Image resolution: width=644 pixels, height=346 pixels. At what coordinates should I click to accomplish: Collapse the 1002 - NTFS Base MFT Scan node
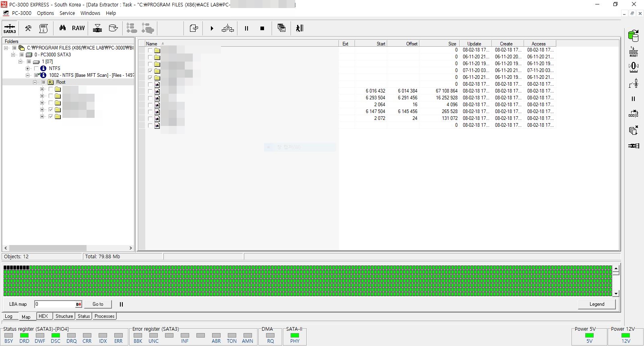(28, 75)
